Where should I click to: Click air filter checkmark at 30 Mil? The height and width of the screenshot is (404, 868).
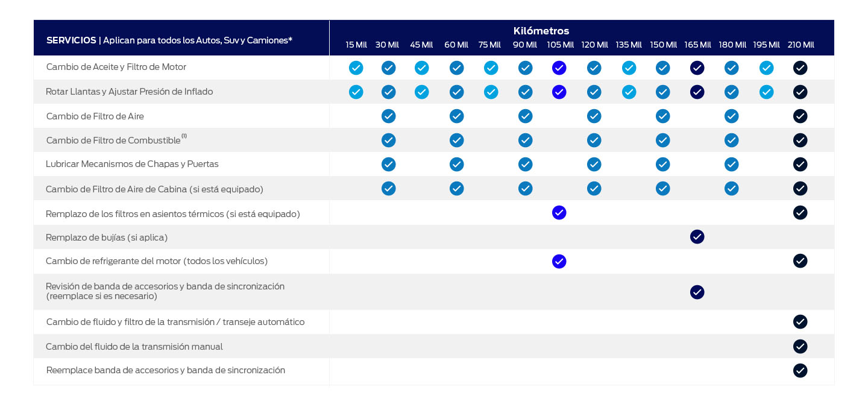(x=388, y=116)
